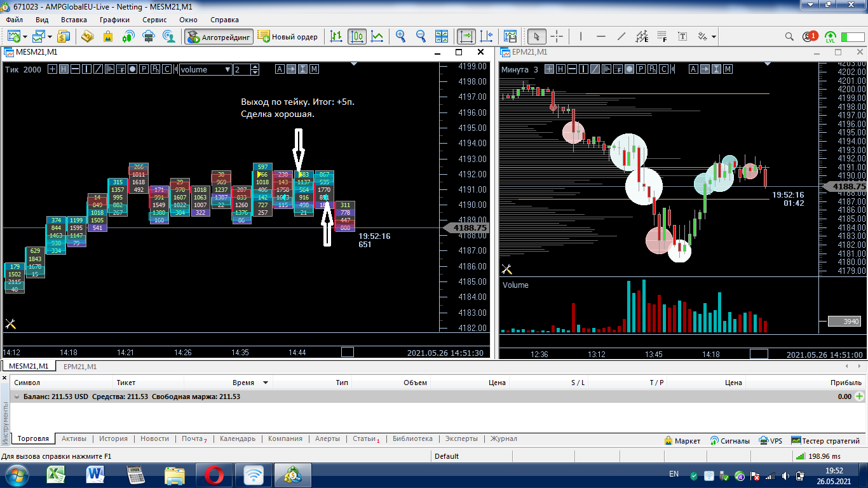Open the trading signals toolbar icon
868x488 pixels.
point(128,36)
